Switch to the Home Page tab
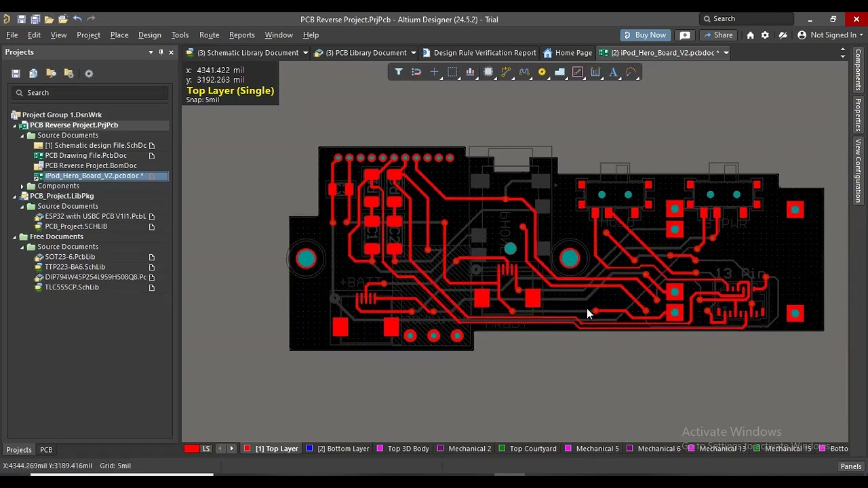This screenshot has width=868, height=488. (568, 53)
